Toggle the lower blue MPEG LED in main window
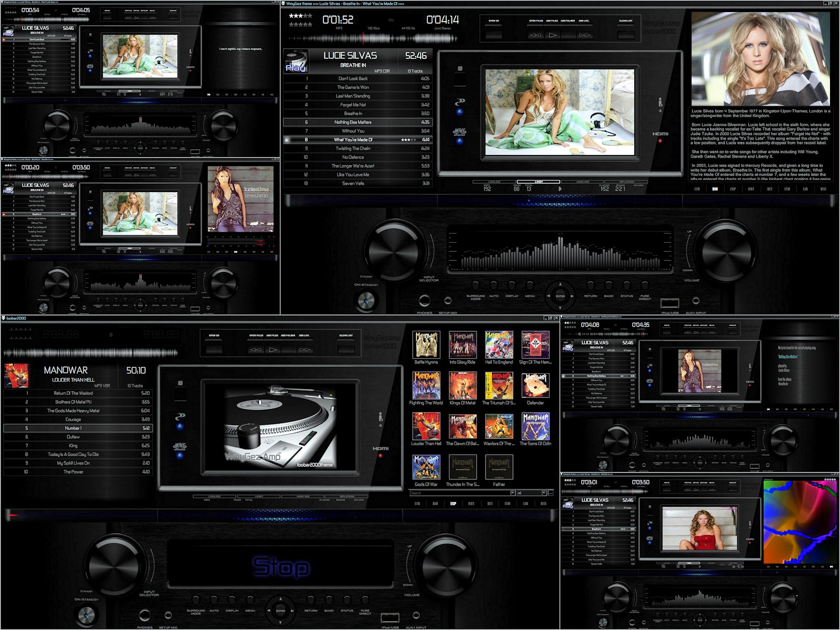 click(459, 140)
